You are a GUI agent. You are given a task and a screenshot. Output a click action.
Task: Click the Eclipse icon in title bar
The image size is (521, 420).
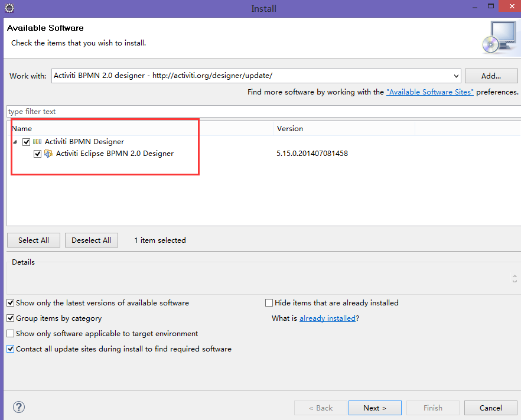(x=9, y=8)
